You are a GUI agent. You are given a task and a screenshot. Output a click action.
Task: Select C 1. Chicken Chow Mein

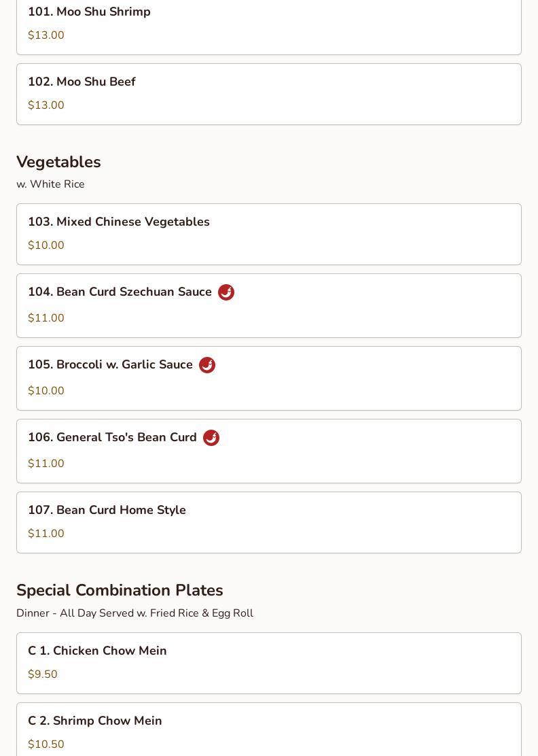tap(269, 664)
